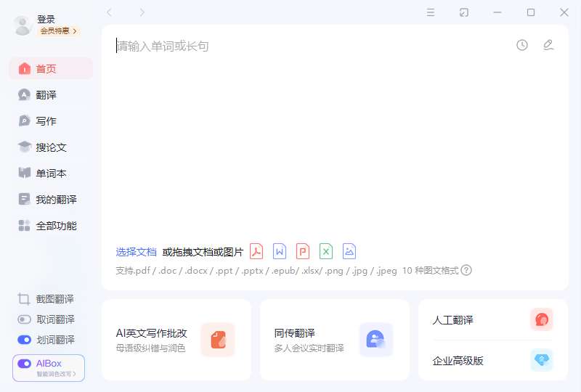The width and height of the screenshot is (581, 392).
Task: Click the 选择文档 link
Action: [136, 252]
